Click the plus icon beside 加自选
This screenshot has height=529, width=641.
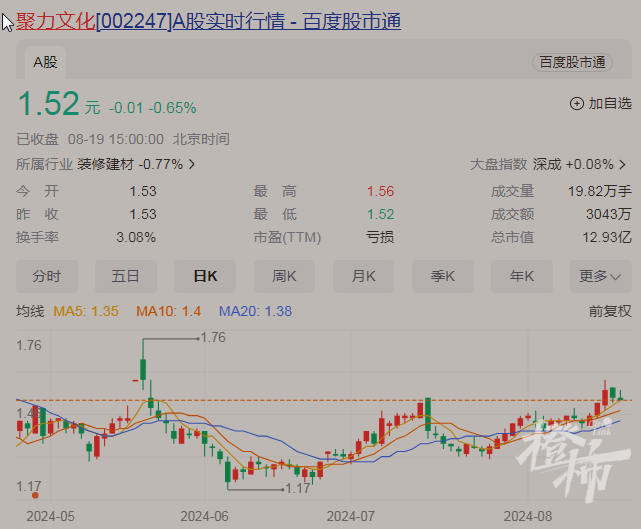pos(576,104)
